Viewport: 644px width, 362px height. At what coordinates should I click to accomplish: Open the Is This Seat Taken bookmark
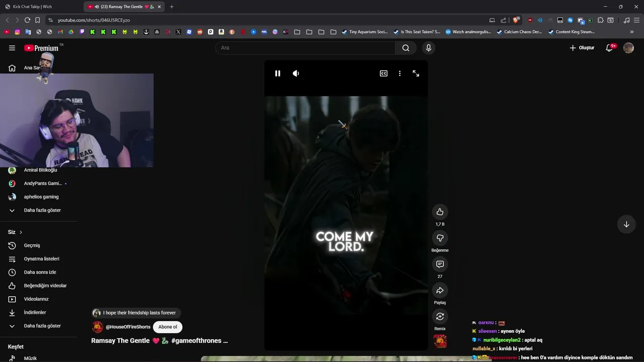(x=417, y=32)
